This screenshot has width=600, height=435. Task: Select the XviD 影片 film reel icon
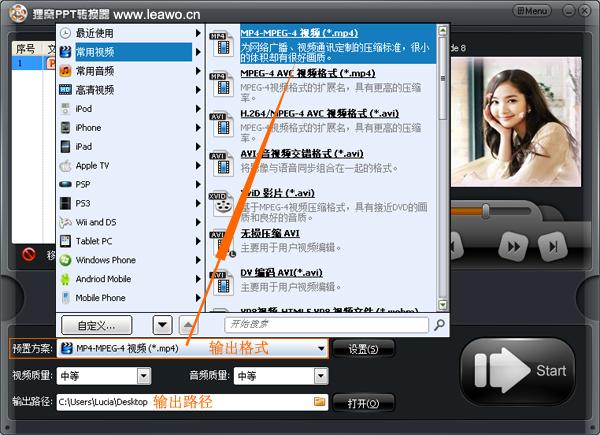click(220, 201)
